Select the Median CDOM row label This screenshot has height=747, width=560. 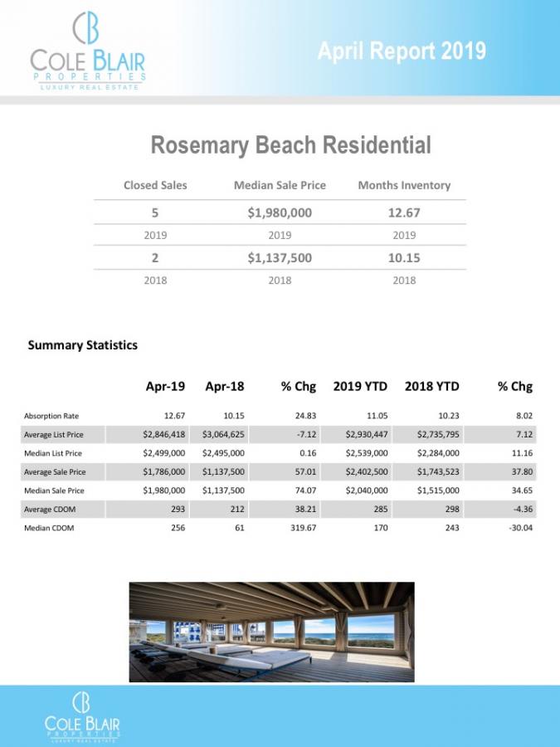point(49,528)
